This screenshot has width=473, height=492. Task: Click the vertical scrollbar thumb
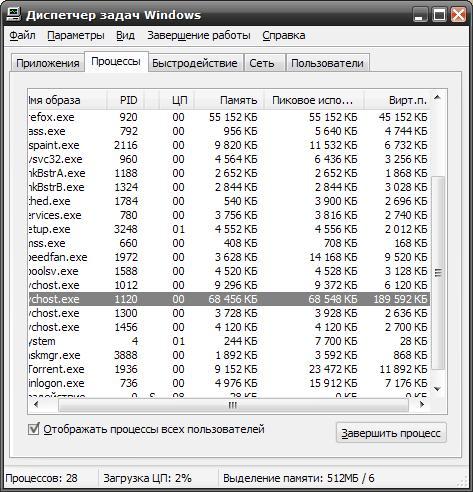click(438, 273)
